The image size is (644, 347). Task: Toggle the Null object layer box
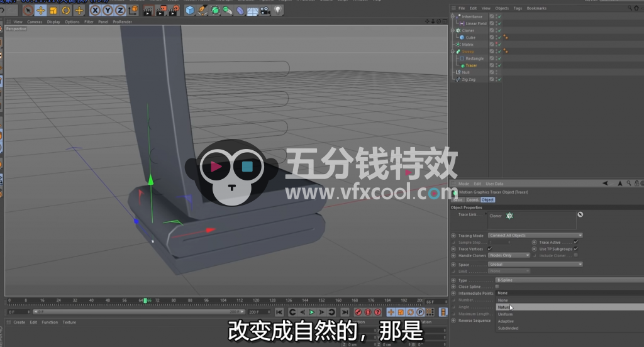click(x=491, y=72)
